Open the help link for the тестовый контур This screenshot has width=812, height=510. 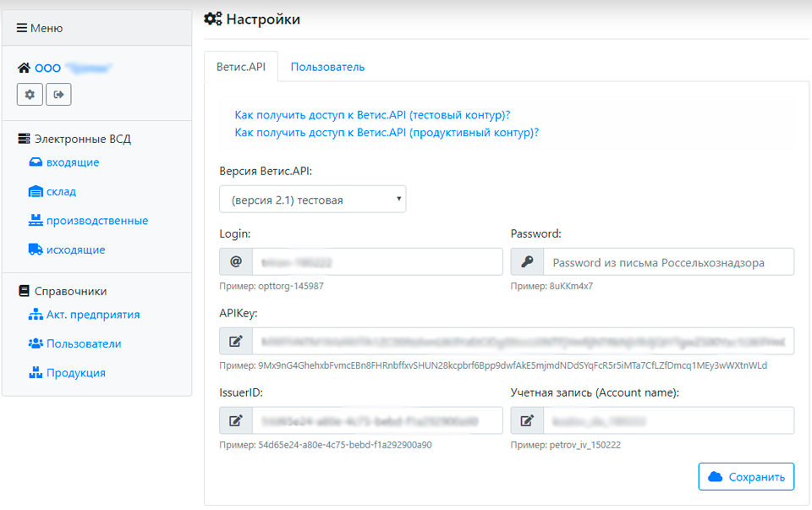click(372, 115)
